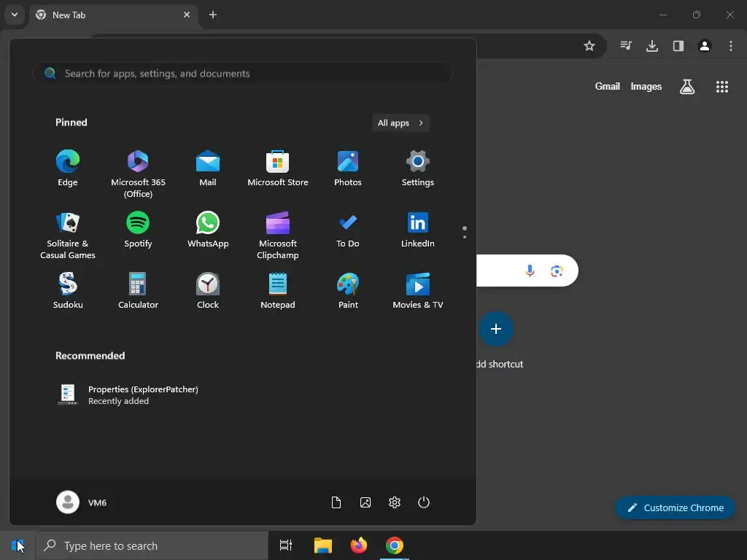747x560 pixels.
Task: Open Google Images link
Action: 646,86
